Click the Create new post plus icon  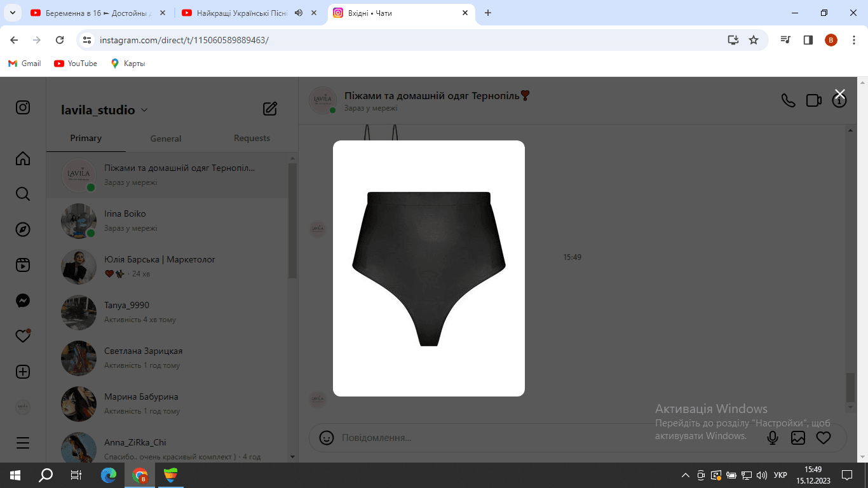pos(23,372)
